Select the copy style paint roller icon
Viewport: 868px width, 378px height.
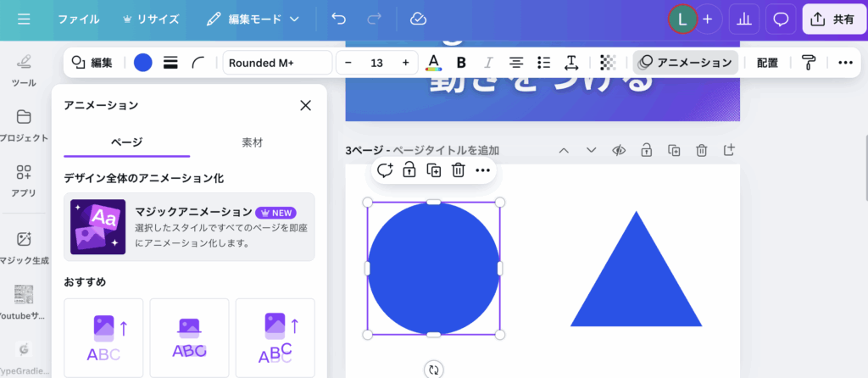(809, 62)
